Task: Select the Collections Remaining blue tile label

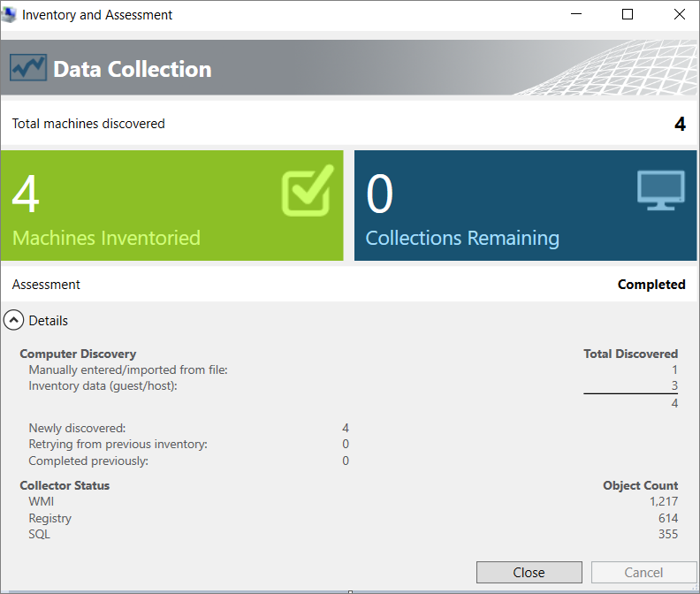Action: (462, 238)
